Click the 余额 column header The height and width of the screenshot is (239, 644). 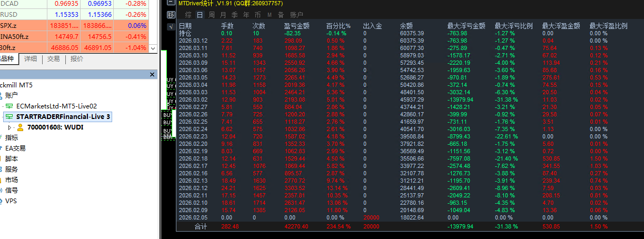(407, 26)
